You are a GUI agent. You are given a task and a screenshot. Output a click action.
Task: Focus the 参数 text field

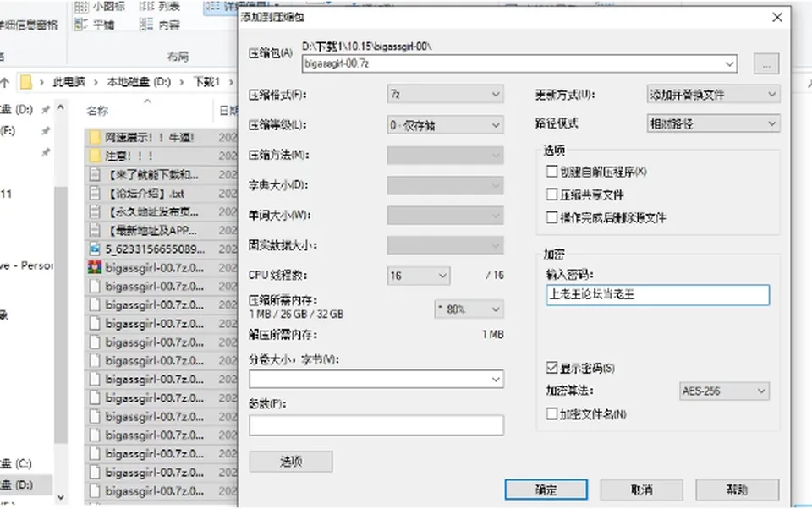(376, 425)
